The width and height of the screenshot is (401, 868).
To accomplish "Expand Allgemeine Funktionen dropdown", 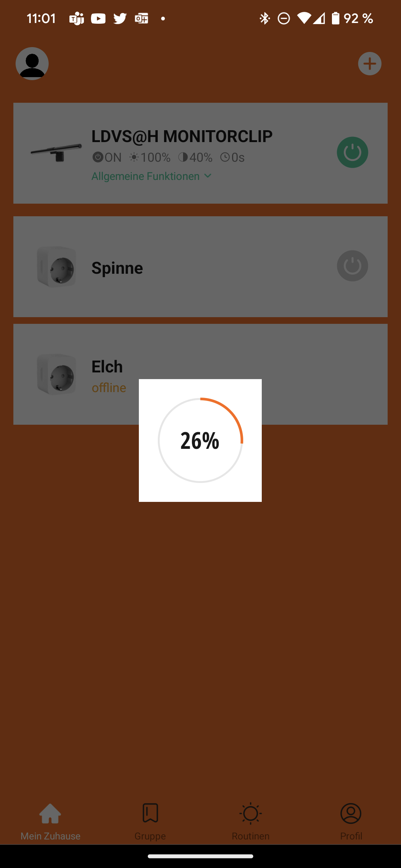I will [146, 176].
